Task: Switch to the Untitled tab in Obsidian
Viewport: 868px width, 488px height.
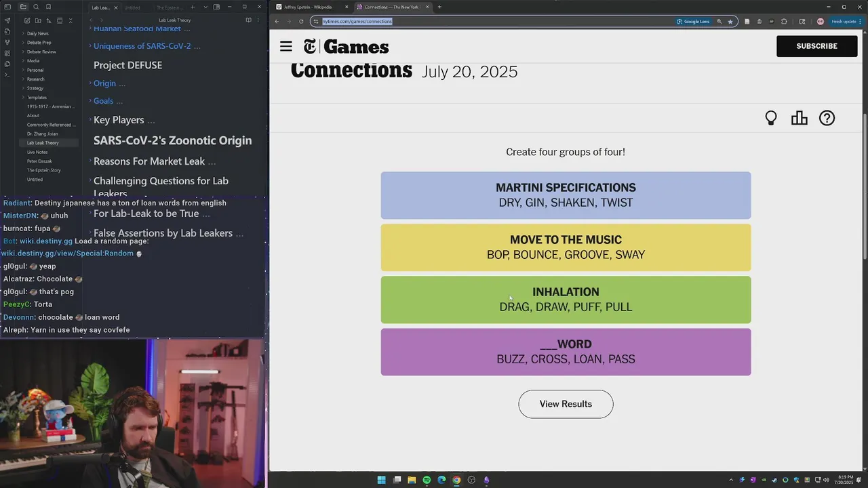Action: (x=132, y=7)
